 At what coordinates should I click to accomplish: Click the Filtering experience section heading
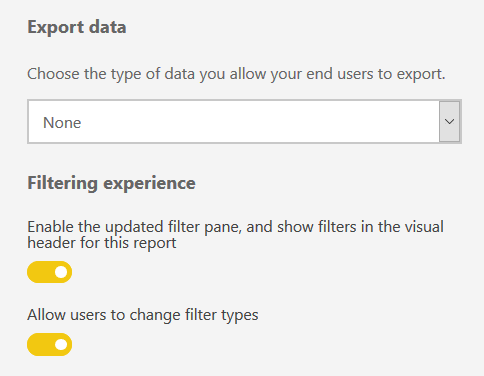coord(111,183)
